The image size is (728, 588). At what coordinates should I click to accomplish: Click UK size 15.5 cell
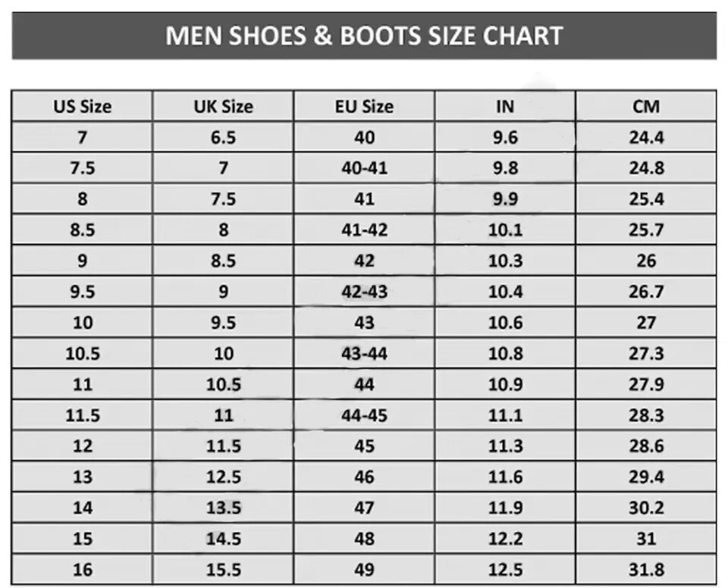pos(223,569)
